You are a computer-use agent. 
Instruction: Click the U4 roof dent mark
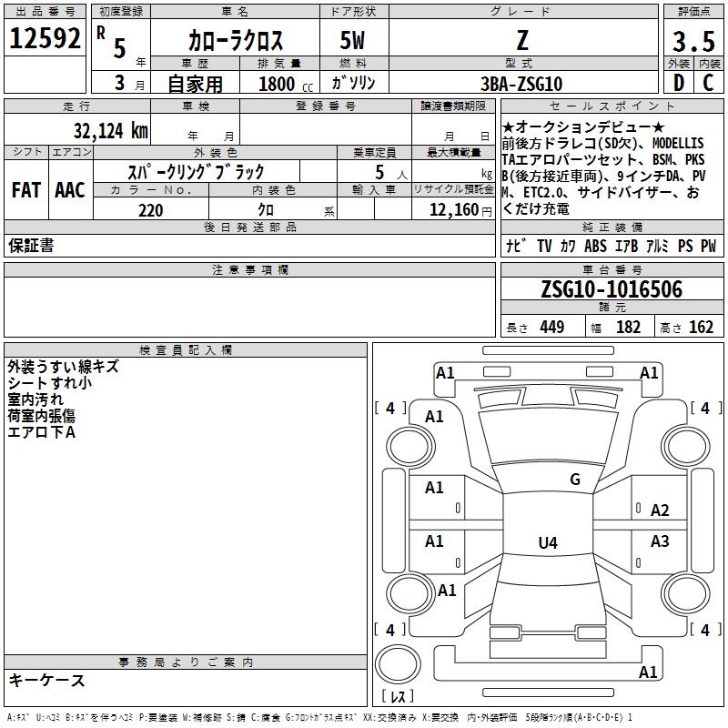548,542
